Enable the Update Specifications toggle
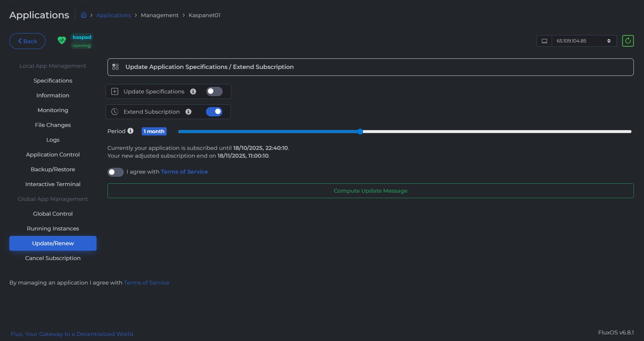Screen dimensions: 644x341 214,91
